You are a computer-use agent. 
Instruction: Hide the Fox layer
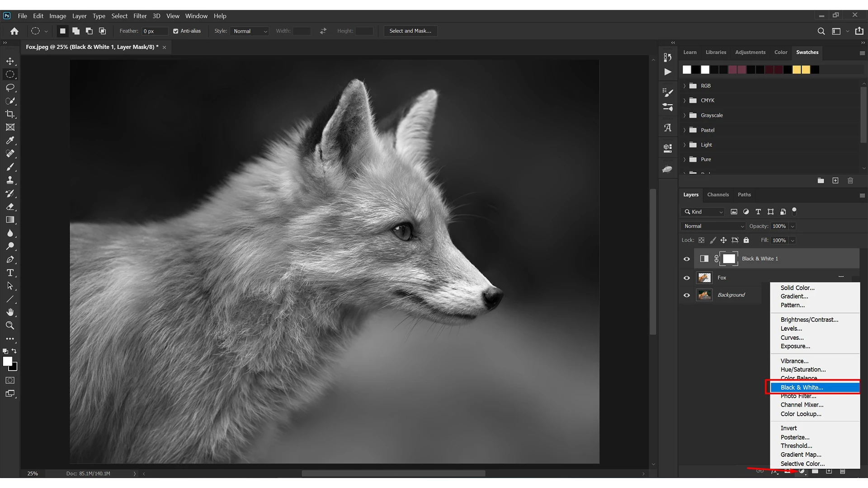pos(687,278)
